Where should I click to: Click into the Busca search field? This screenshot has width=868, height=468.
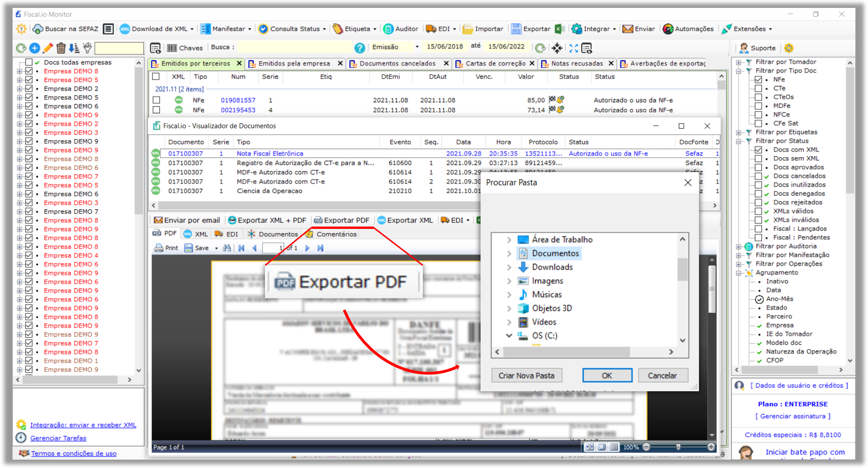click(x=294, y=47)
